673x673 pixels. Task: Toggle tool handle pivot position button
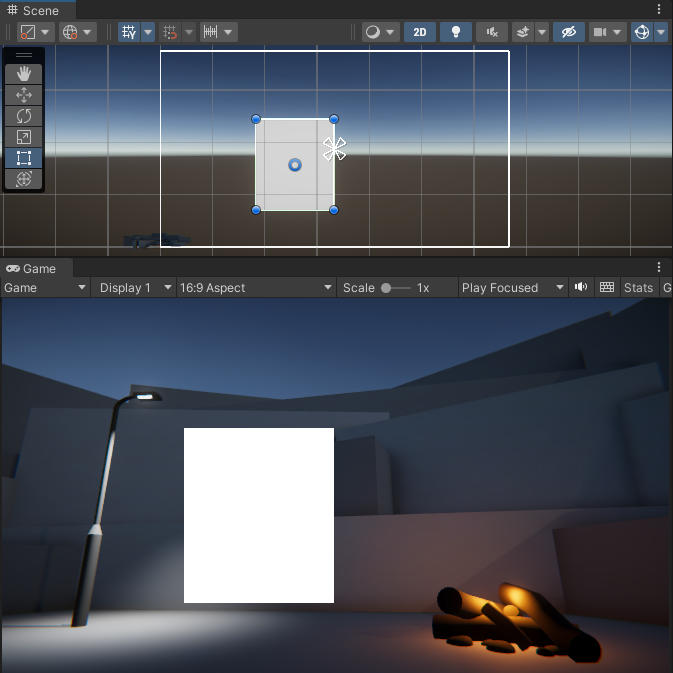click(x=28, y=32)
